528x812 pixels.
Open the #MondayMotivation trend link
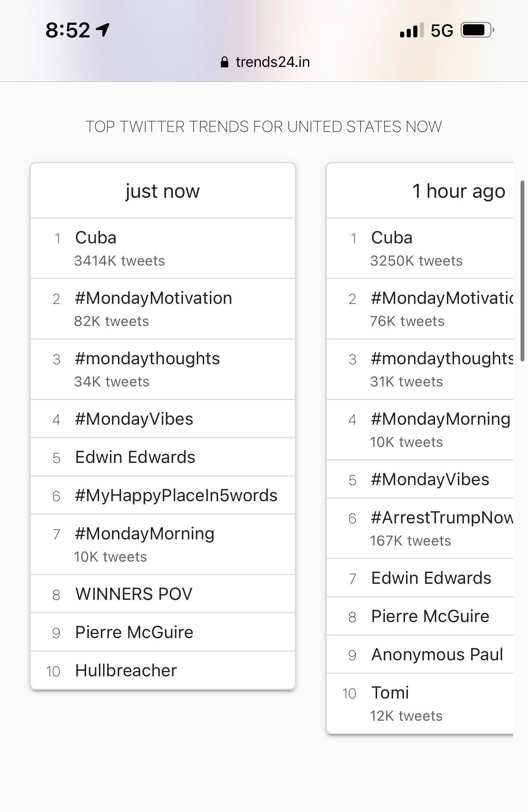point(153,298)
